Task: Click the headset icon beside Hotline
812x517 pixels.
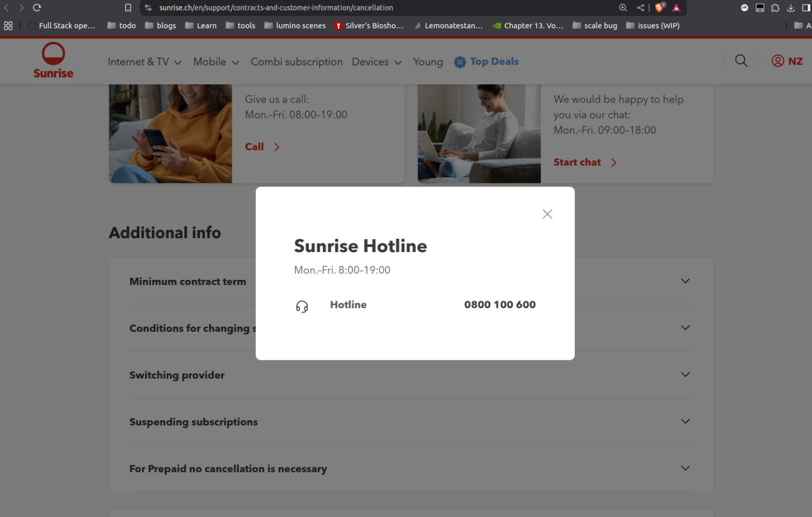Action: pos(302,306)
